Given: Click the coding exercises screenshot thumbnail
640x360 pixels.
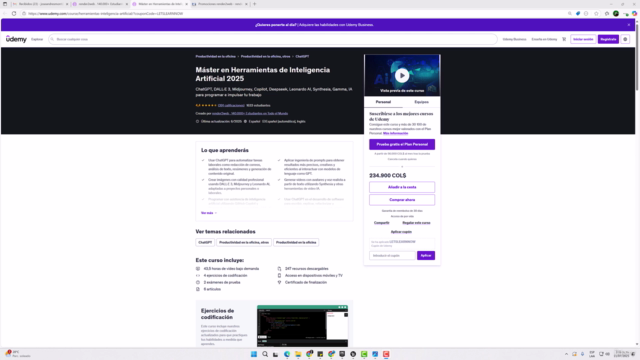Looking at the screenshot, I should point(302,326).
